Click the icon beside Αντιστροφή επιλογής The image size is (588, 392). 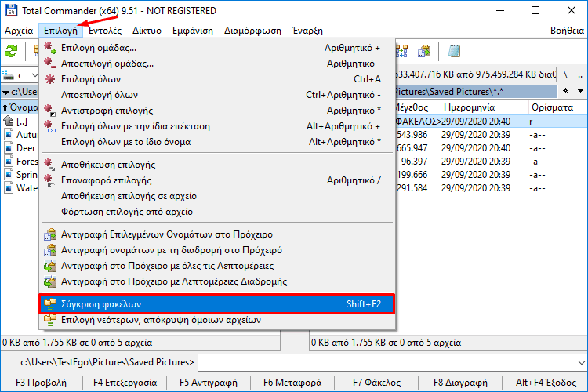click(50, 111)
